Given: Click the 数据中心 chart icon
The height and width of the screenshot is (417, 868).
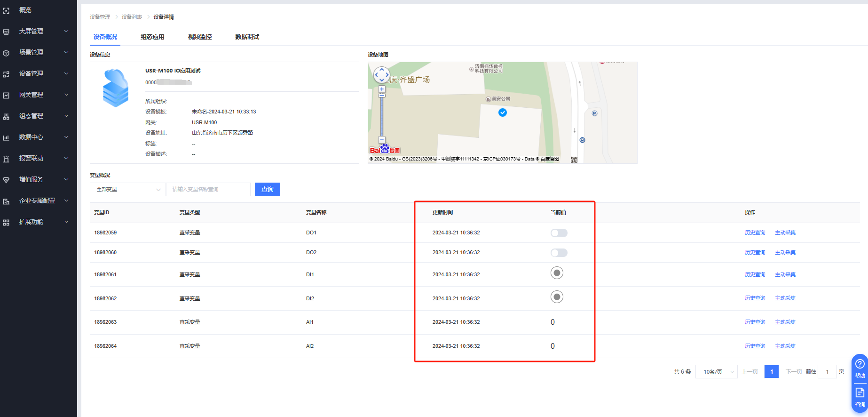Looking at the screenshot, I should [x=6, y=137].
